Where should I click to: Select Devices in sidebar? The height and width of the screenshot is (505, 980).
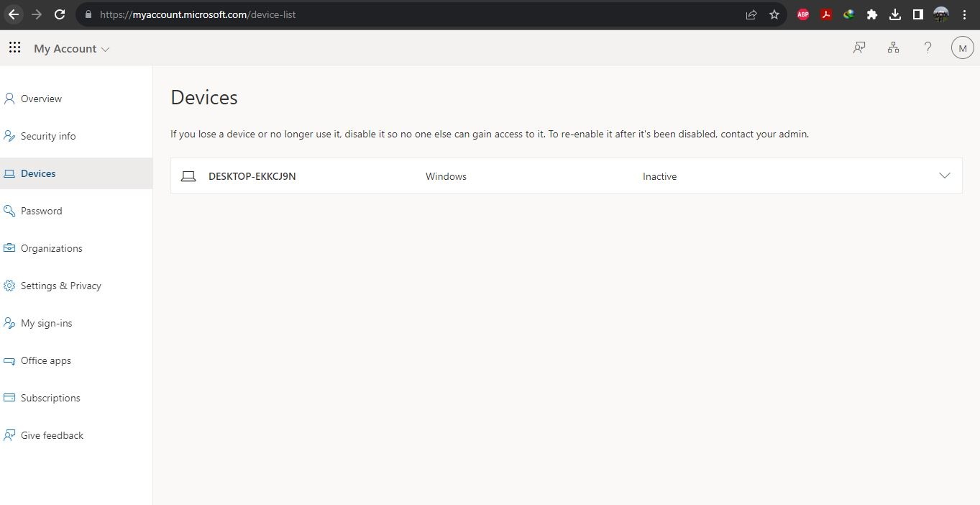coord(76,173)
